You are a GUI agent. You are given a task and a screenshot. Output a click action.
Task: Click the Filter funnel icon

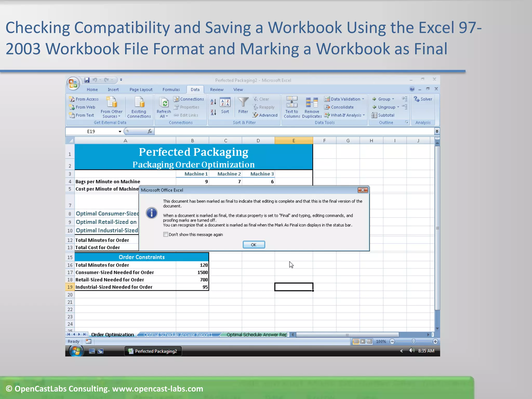click(243, 102)
